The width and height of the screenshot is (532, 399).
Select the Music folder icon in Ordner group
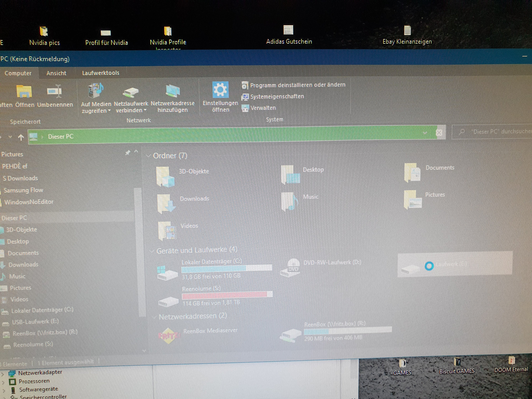290,202
